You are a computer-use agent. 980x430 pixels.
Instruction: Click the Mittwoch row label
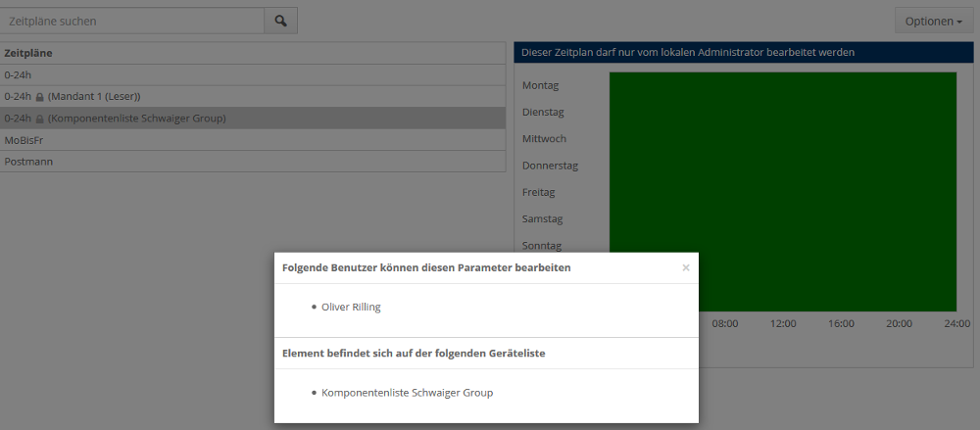pyautogui.click(x=544, y=139)
